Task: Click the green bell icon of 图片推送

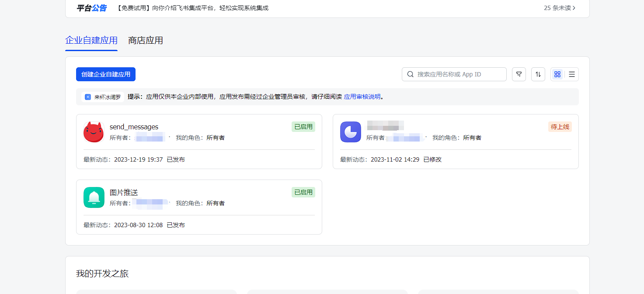Action: [x=94, y=197]
